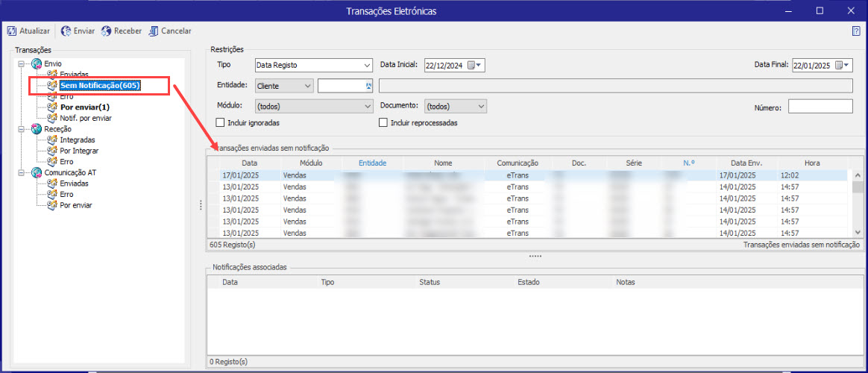Open the Data Final calendar picker

(x=843, y=66)
